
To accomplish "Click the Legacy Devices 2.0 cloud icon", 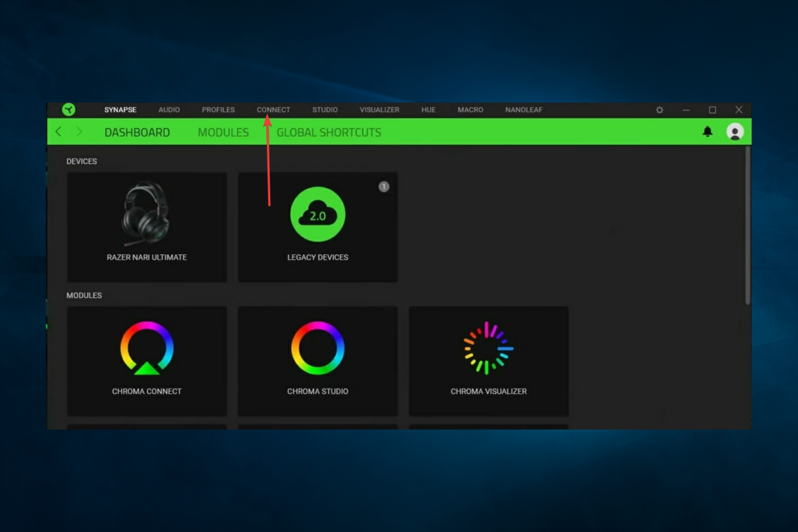I will pos(318,214).
